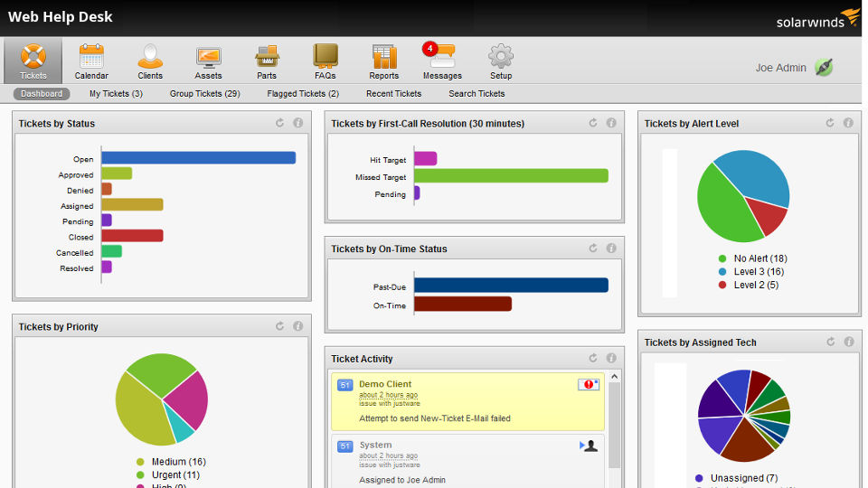Screen dimensions: 868x488
Task: Click the Open status bar in chart
Action: tap(198, 158)
